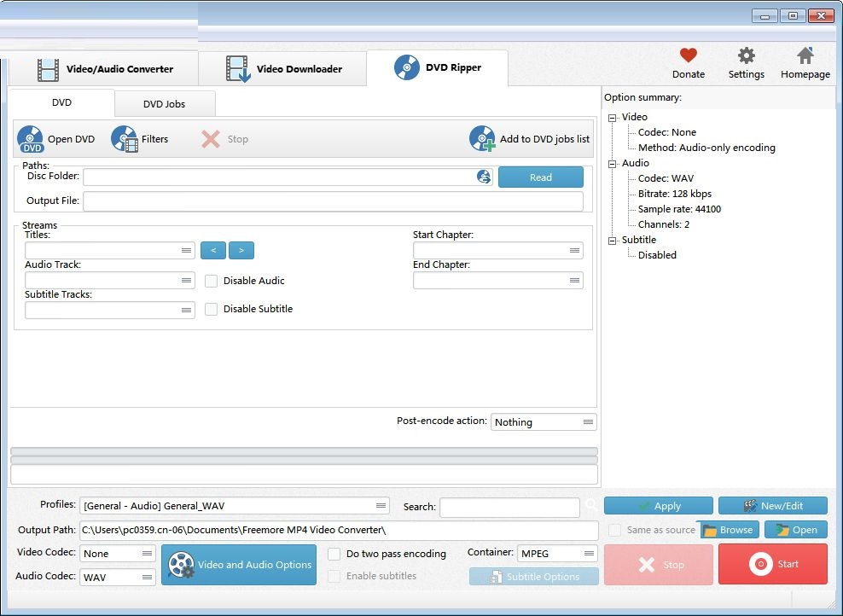Open the Profiles dropdown
The image size is (843, 616).
pyautogui.click(x=235, y=505)
